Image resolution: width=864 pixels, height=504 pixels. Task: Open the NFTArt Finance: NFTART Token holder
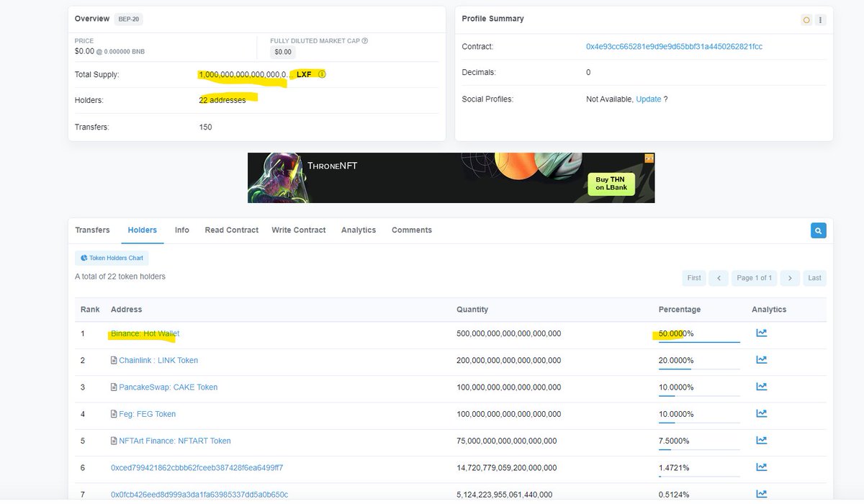pyautogui.click(x=175, y=441)
